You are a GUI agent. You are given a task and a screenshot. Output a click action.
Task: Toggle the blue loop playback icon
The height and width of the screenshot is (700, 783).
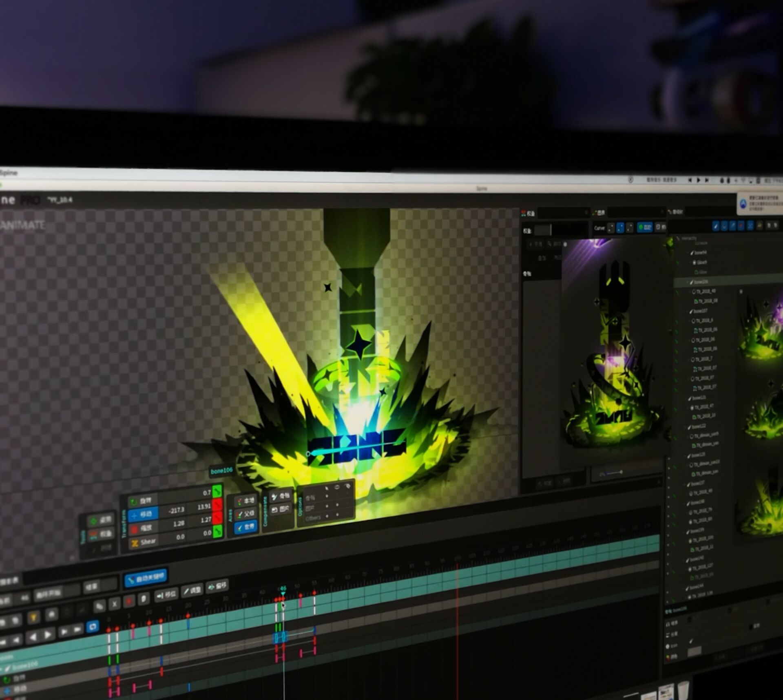tap(93, 627)
